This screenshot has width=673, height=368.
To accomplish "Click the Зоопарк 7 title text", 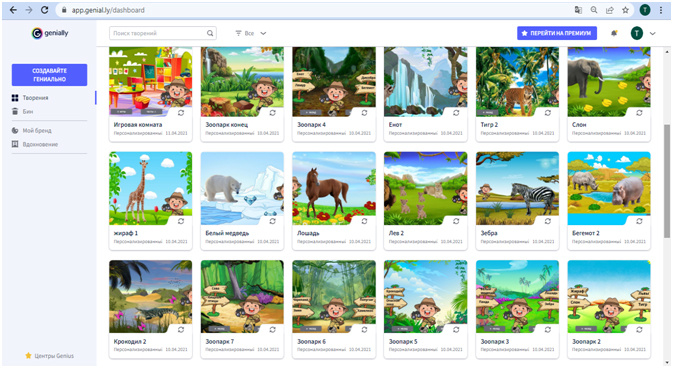I will (220, 341).
